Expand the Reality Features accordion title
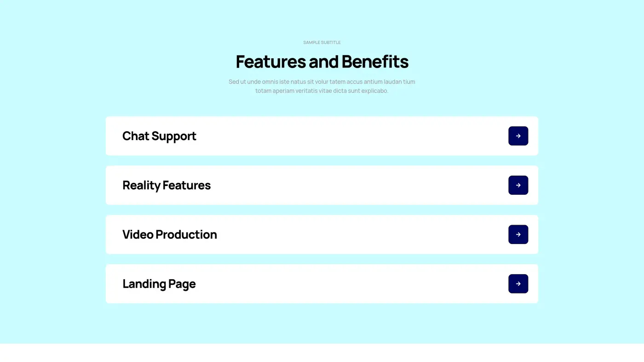Image resolution: width=644 pixels, height=362 pixels. coord(167,185)
